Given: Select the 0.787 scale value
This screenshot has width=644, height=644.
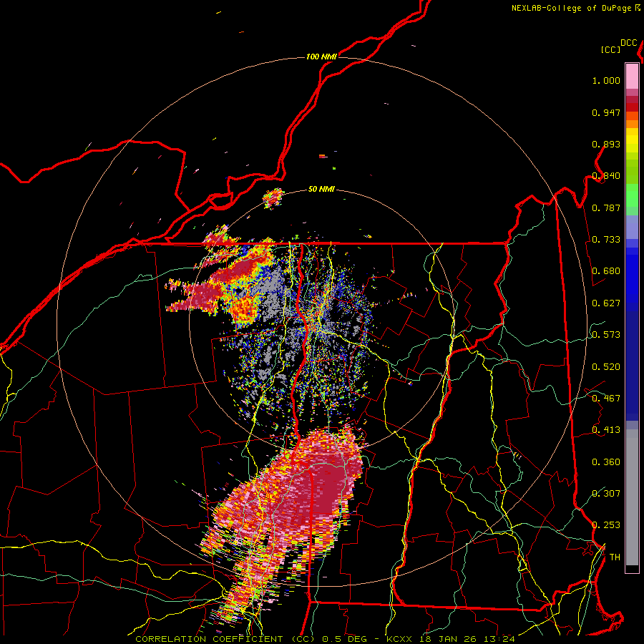Looking at the screenshot, I should click(x=606, y=208).
